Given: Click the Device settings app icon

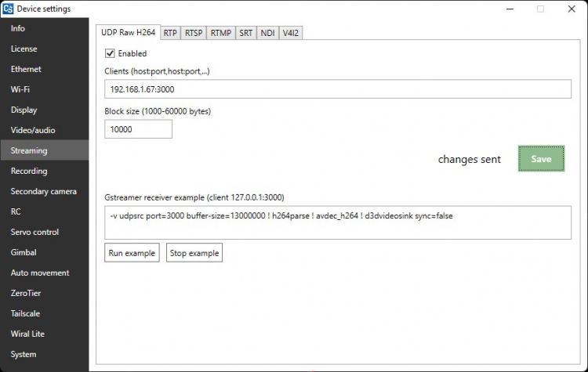Looking at the screenshot, I should [x=8, y=9].
